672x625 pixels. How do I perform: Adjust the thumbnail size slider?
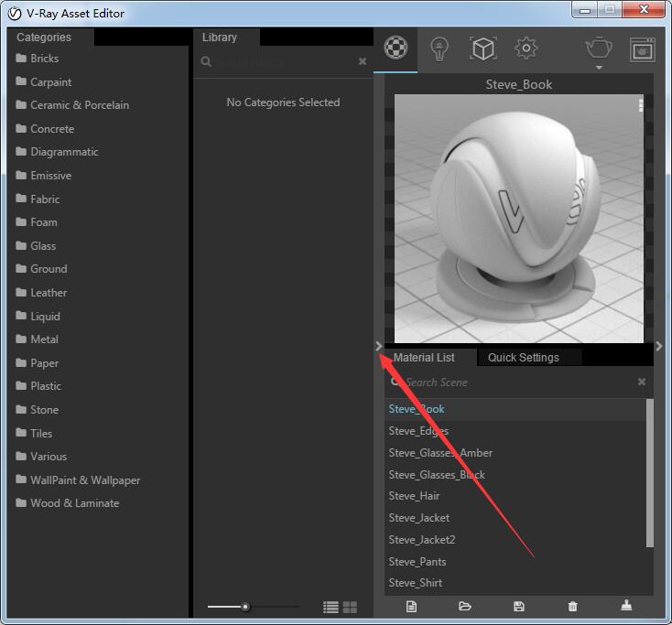(245, 607)
